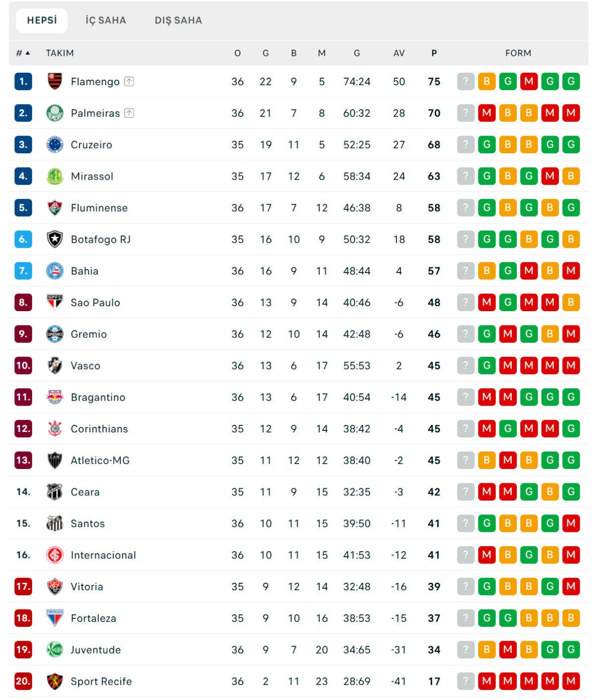Sort table by the # rank column
Screen dimensions: 594x700
point(23,53)
